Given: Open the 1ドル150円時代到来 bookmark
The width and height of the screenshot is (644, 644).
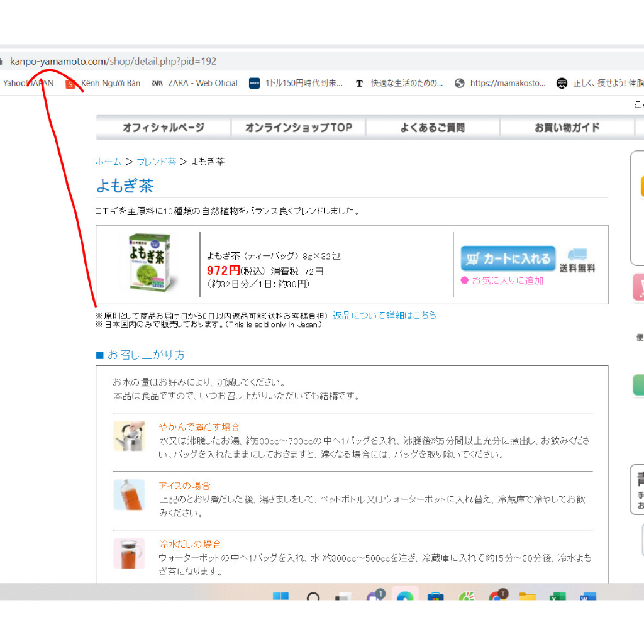Looking at the screenshot, I should (296, 83).
